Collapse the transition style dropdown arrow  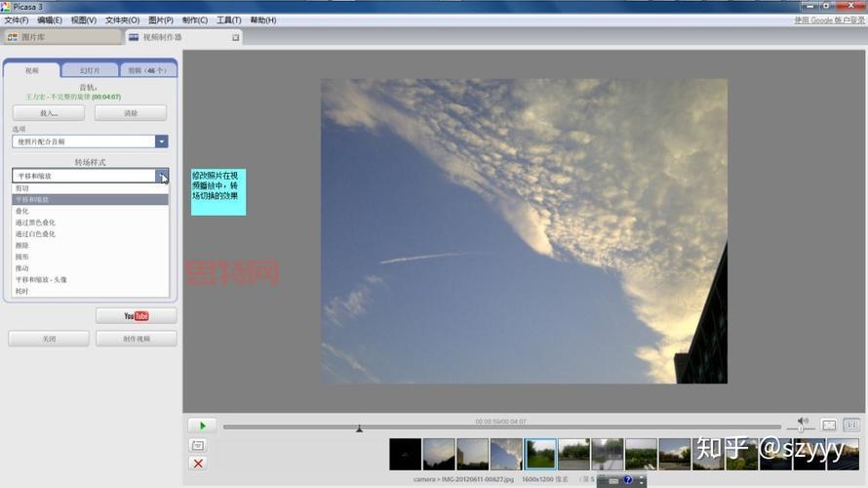(162, 176)
